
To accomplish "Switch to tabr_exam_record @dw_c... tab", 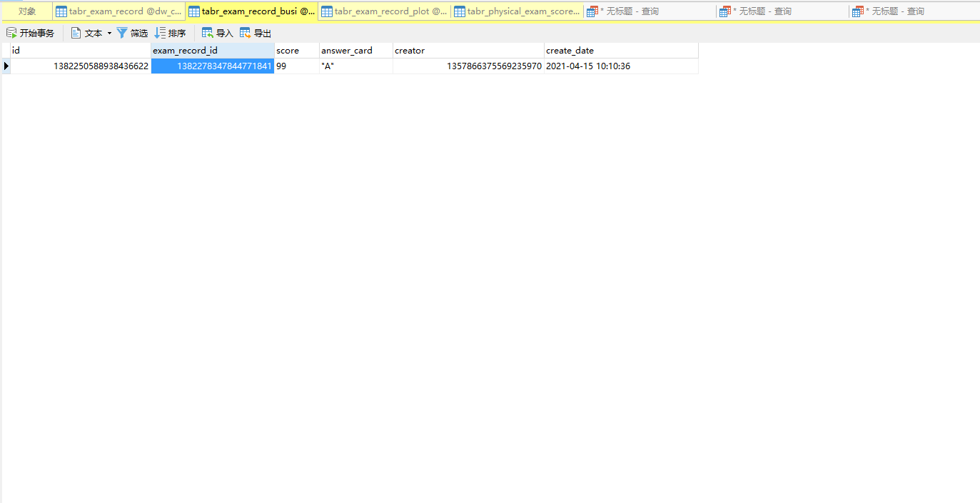I will click(118, 11).
